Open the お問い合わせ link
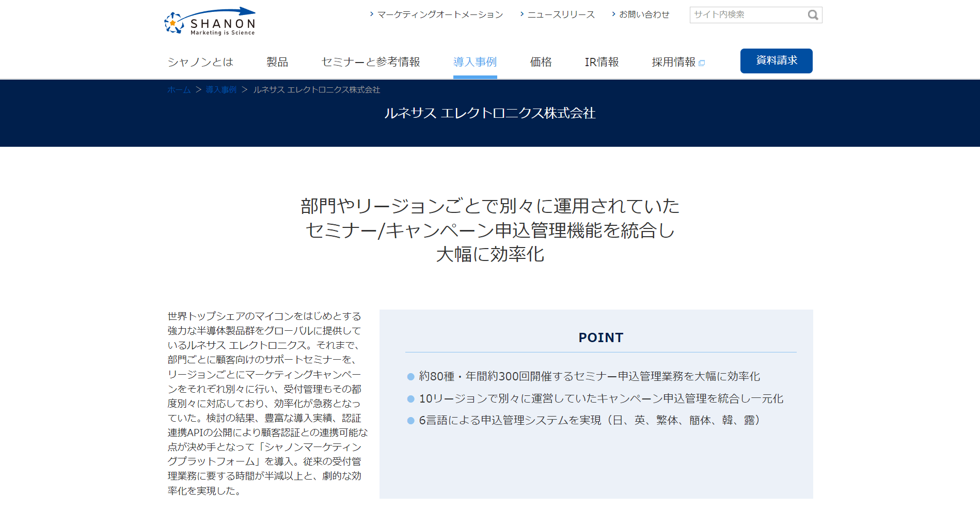 coord(644,14)
